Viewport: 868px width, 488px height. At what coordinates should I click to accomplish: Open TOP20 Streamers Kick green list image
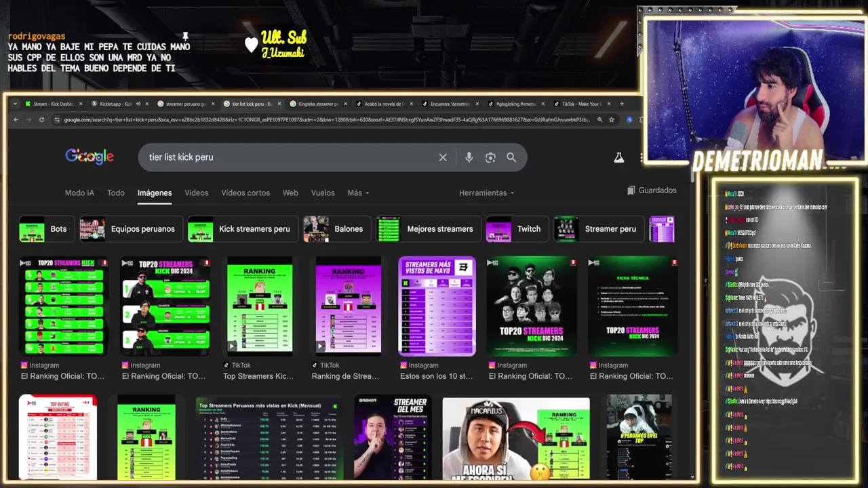point(64,306)
